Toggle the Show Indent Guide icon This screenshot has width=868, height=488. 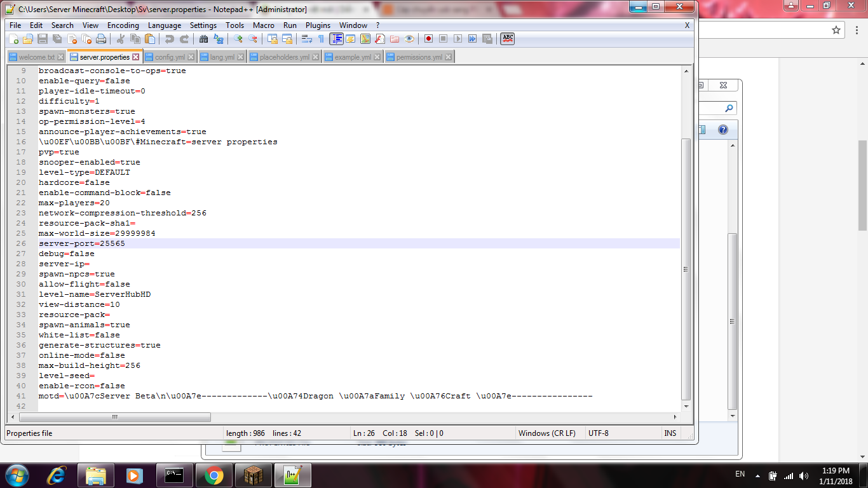[x=336, y=39]
